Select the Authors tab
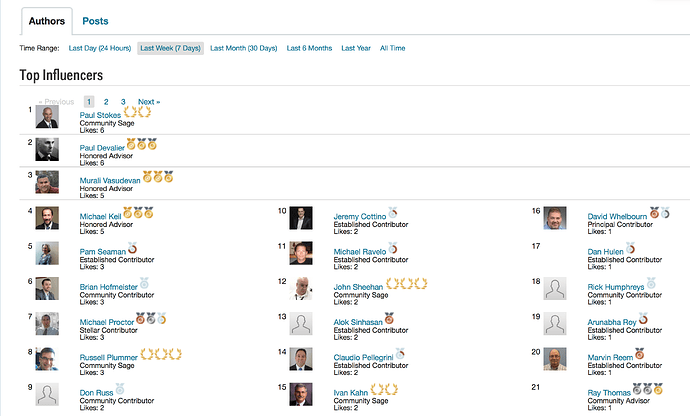 45,20
